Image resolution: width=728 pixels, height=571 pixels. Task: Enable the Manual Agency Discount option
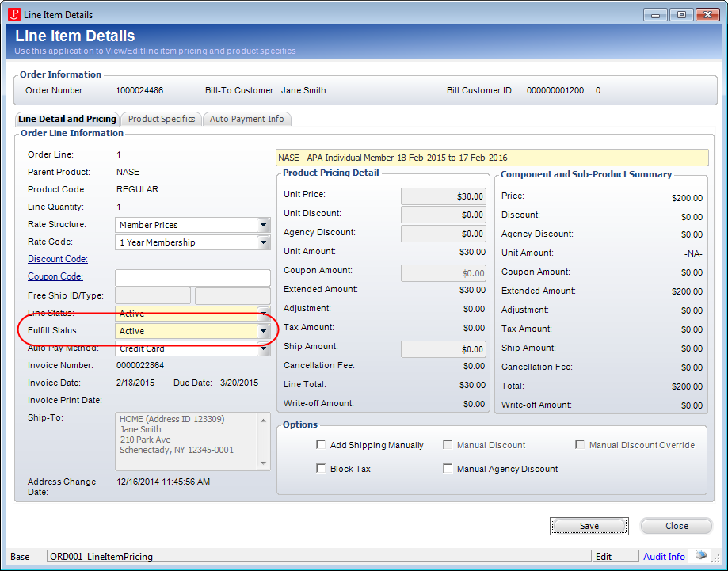pyautogui.click(x=448, y=468)
